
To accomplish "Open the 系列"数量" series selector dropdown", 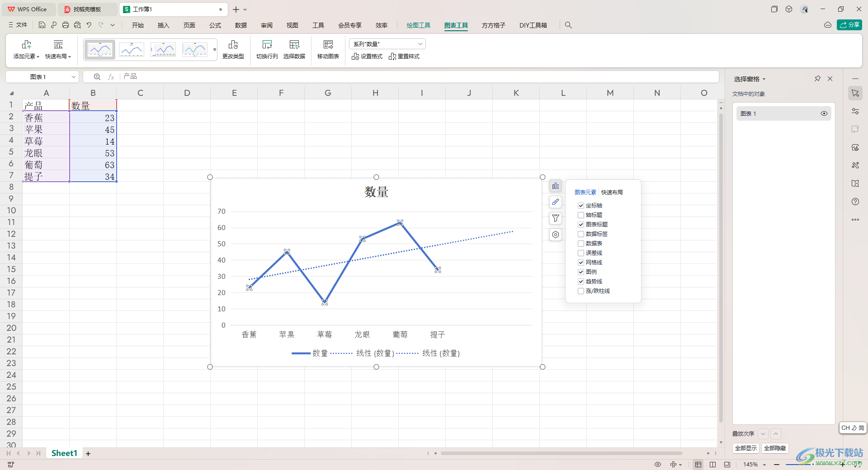I will (420, 44).
